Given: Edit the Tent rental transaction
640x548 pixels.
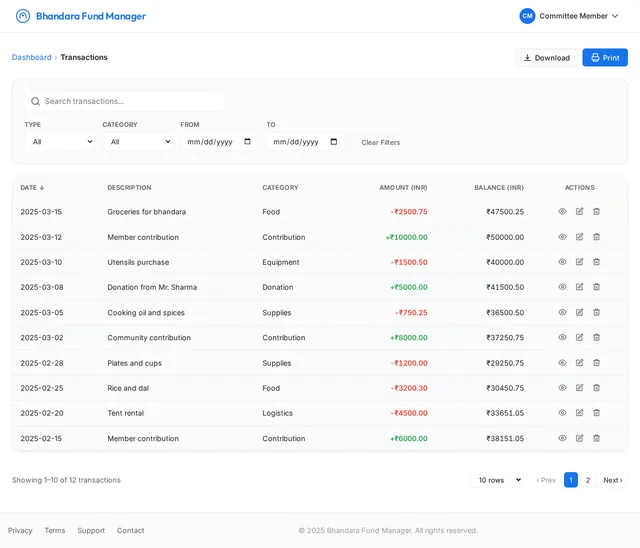Looking at the screenshot, I should click(x=579, y=413).
